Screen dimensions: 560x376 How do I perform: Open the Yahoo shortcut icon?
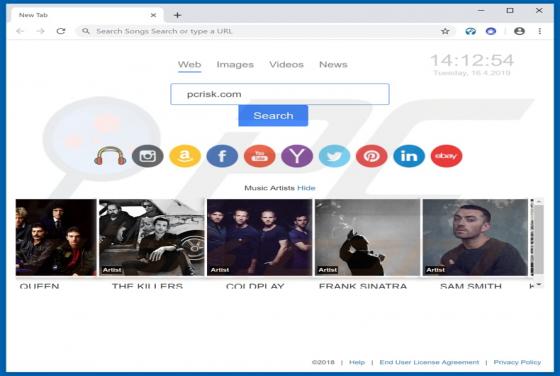point(297,156)
